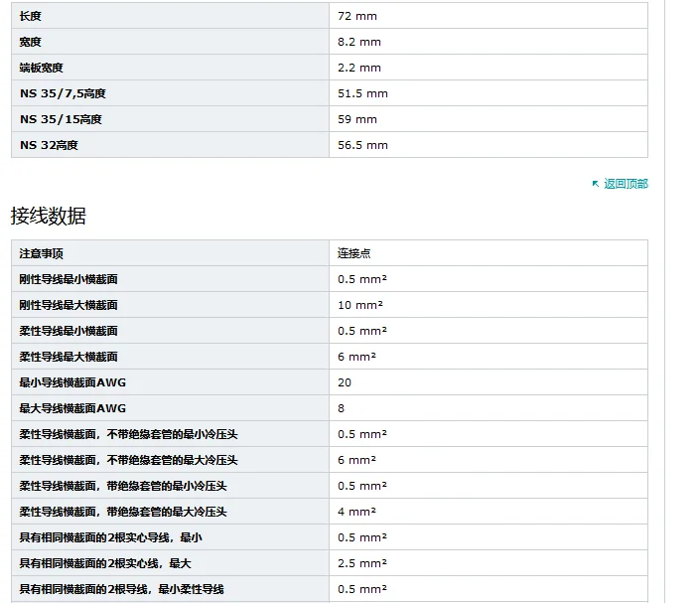700x603 pixels.
Task: Click the 10 mm² rigid max value
Action: 360,305
